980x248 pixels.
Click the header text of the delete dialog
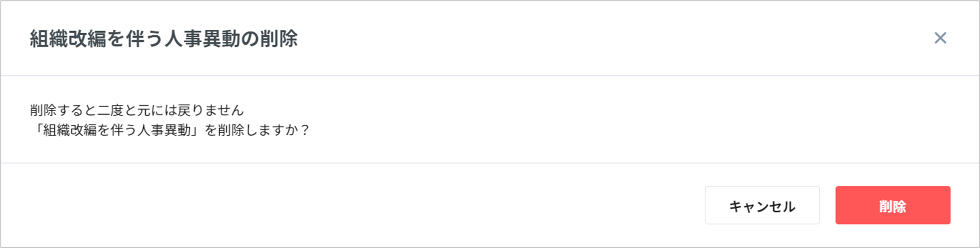pyautogui.click(x=164, y=39)
